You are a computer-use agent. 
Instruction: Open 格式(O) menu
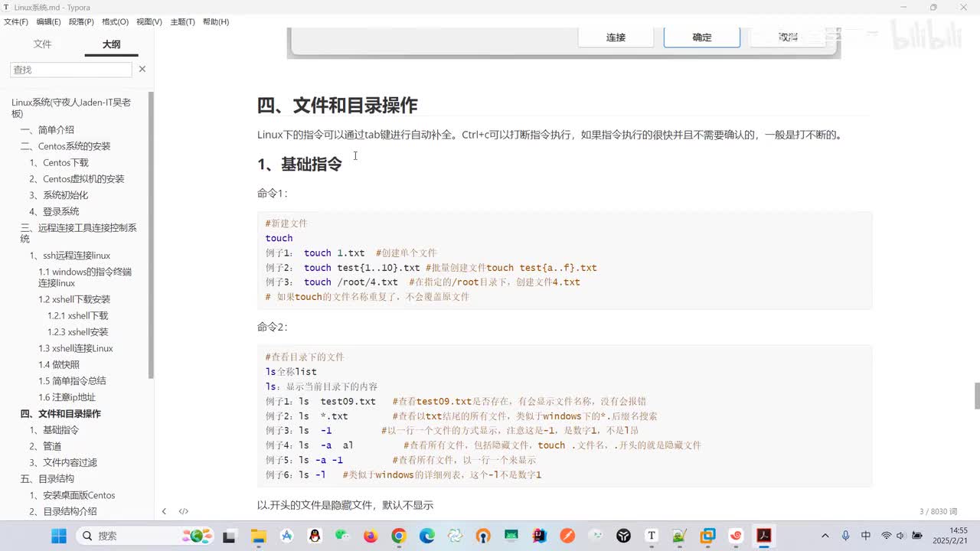[x=115, y=21]
